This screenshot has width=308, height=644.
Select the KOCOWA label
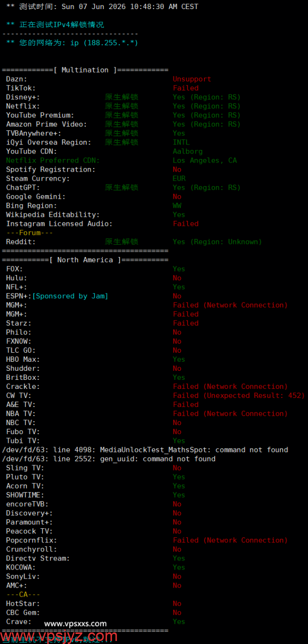[x=21, y=568]
